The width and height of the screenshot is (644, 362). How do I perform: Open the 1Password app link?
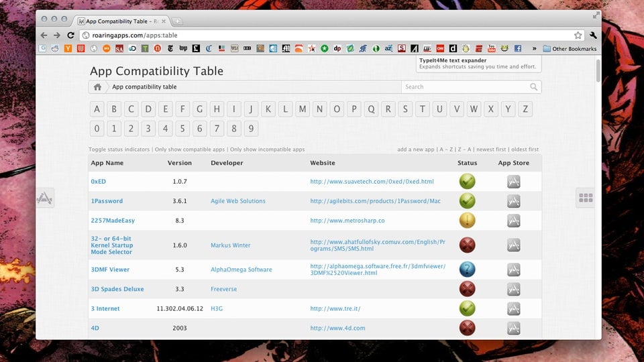point(107,201)
